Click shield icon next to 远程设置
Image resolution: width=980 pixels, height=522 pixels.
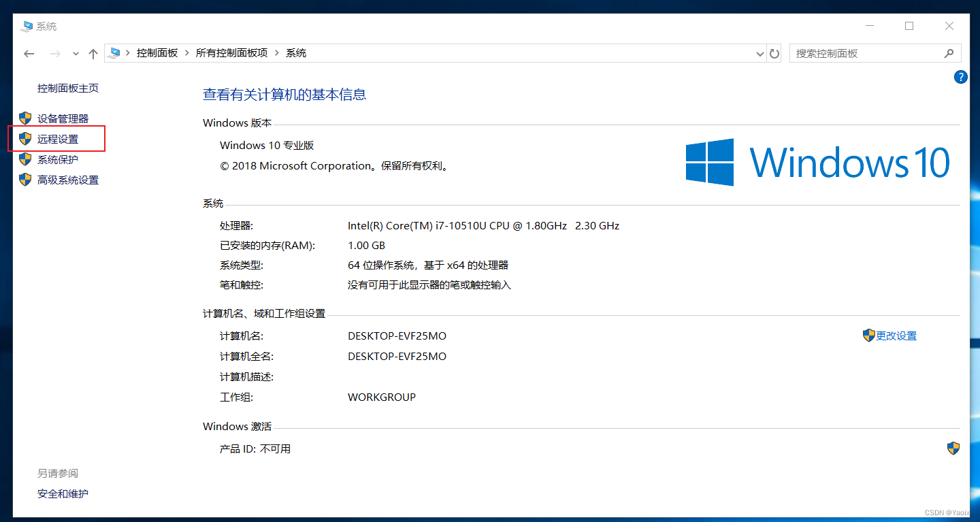point(25,139)
